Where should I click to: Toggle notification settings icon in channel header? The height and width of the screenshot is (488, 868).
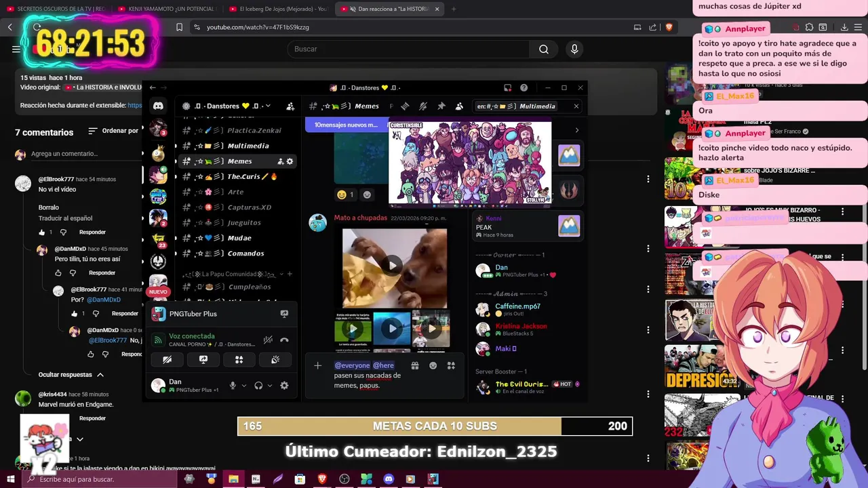click(423, 106)
